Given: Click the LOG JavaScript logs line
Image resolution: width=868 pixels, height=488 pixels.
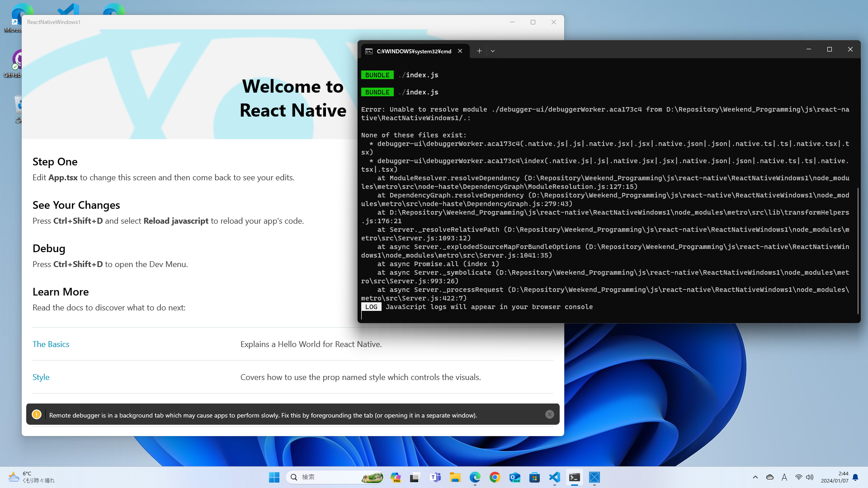Looking at the screenshot, I should point(477,307).
